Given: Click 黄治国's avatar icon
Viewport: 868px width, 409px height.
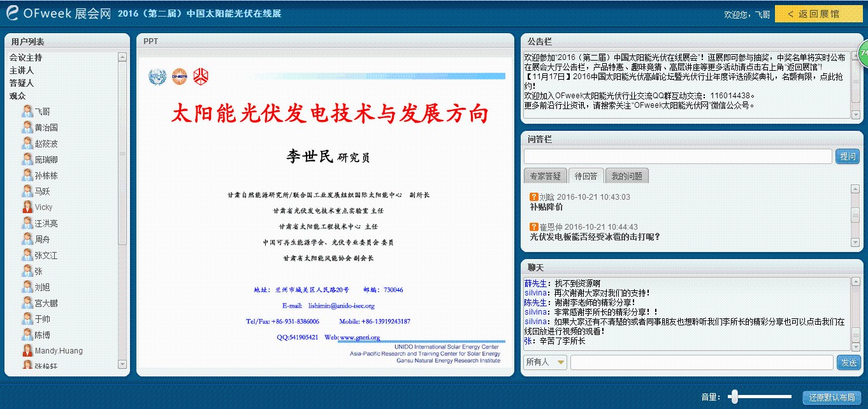Looking at the screenshot, I should pos(27,127).
